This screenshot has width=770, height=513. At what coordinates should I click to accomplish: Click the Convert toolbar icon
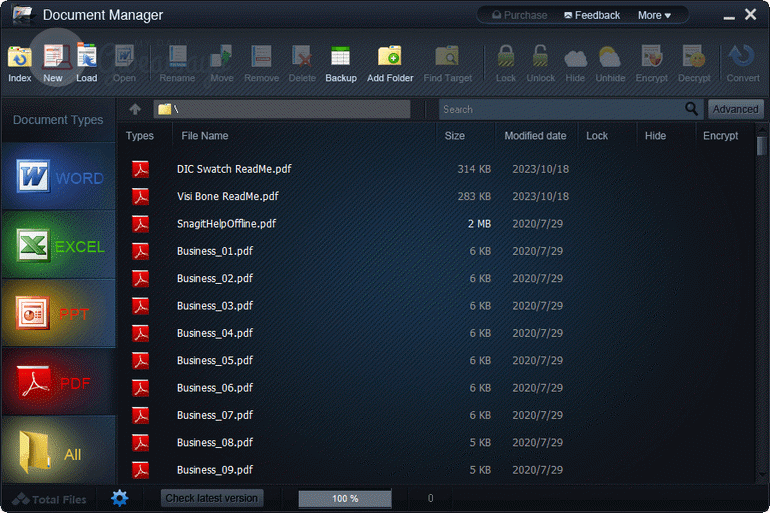pyautogui.click(x=742, y=61)
